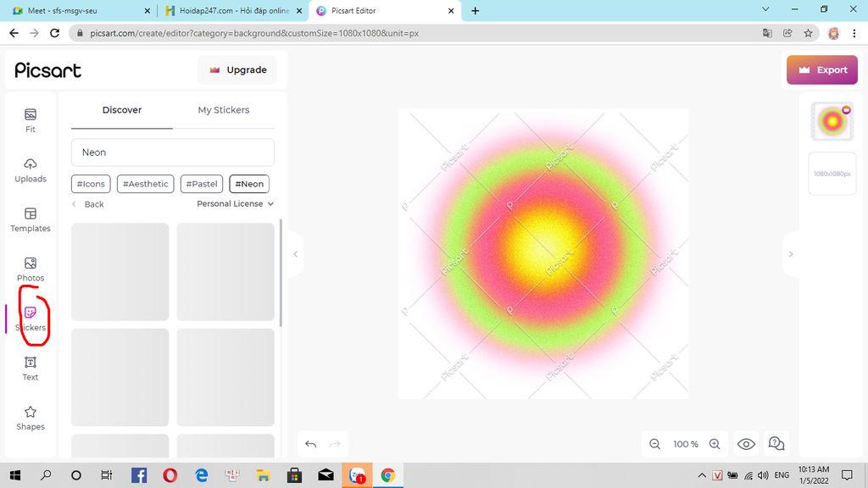Click the sticker list scrollbar

[281, 273]
